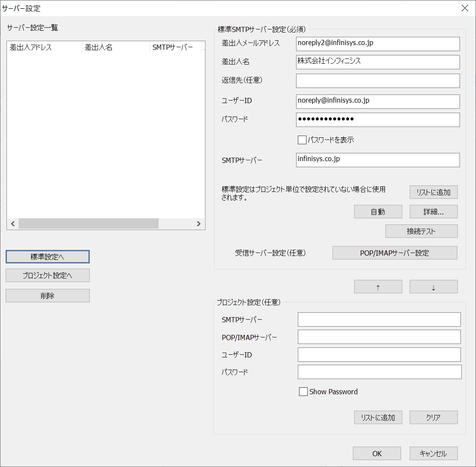Click 標準設定へ button
This screenshot has height=467, width=476.
[48, 257]
